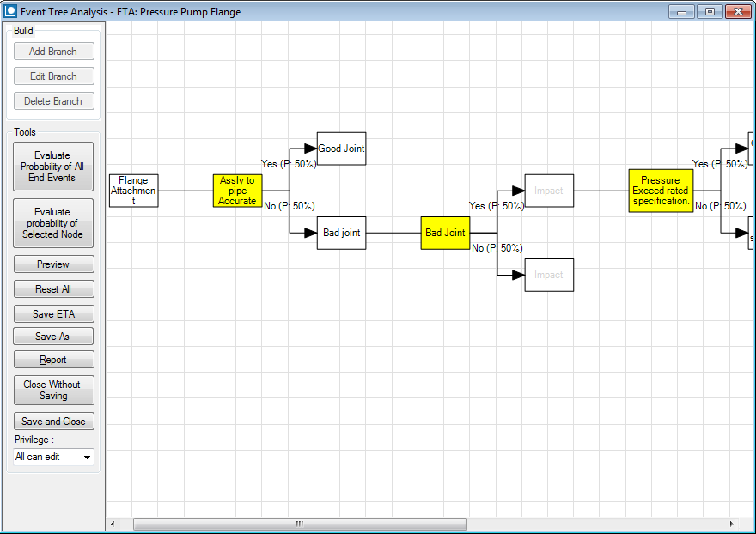756x534 pixels.
Task: Select yellow Assly to pipe Accurate node
Action: pyautogui.click(x=237, y=191)
